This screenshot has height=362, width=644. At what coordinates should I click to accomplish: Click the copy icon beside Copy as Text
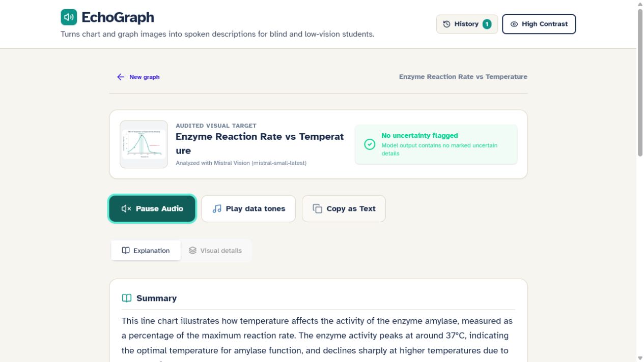(x=318, y=208)
